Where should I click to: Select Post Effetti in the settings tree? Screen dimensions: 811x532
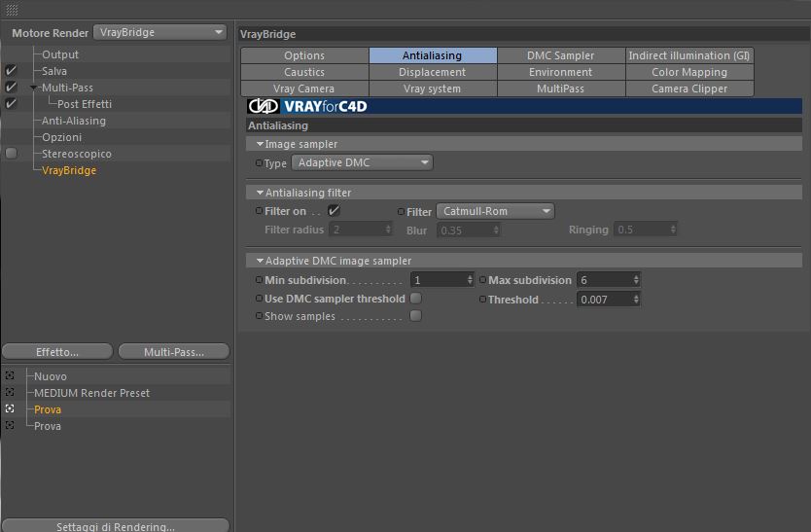click(x=85, y=104)
